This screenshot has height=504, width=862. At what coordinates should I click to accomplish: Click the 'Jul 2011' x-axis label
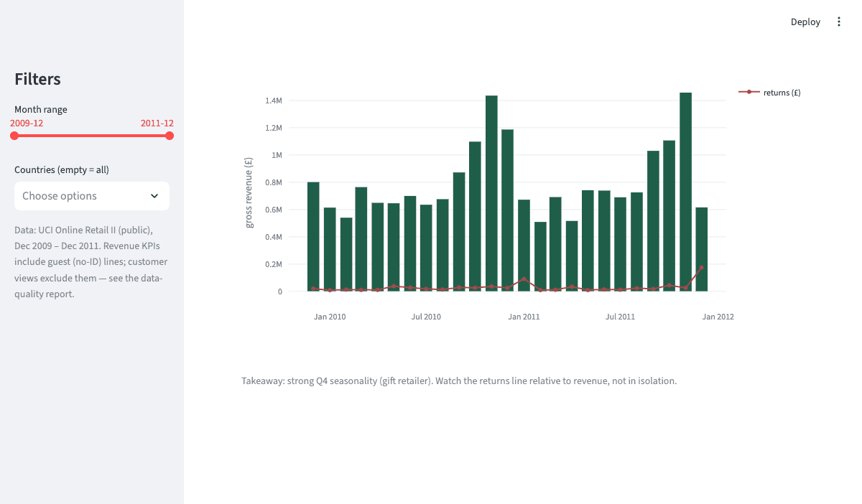pyautogui.click(x=620, y=317)
